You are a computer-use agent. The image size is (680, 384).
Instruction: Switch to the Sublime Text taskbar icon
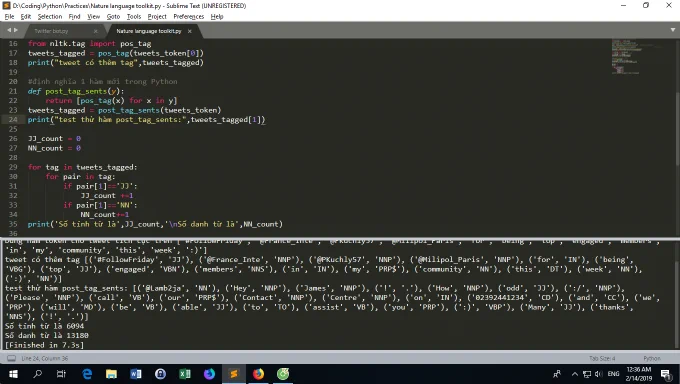tap(234, 374)
